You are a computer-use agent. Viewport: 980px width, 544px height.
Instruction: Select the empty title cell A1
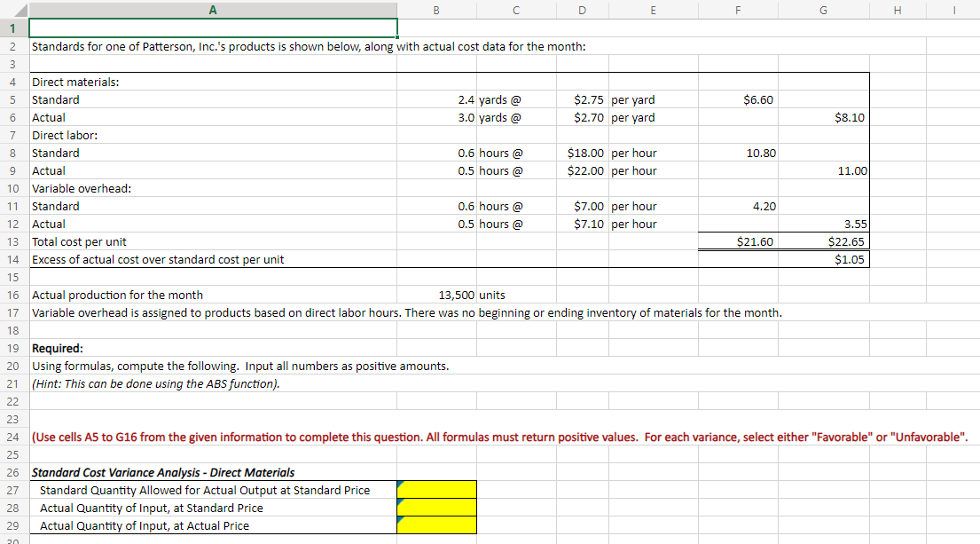(x=213, y=28)
